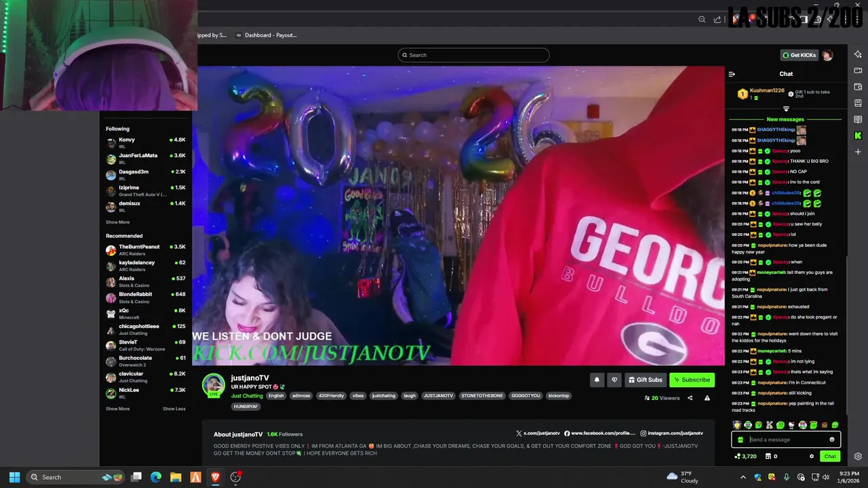
Task: Expand Recommended list with Show More
Action: pos(117,409)
